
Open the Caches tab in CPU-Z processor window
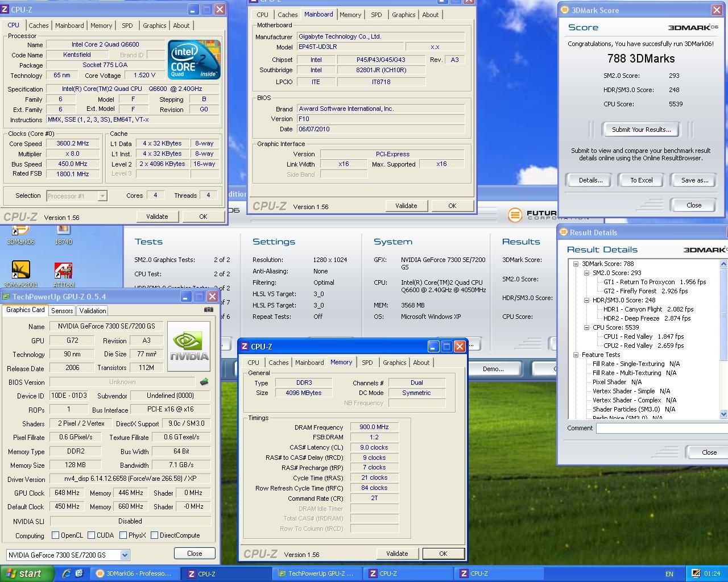coord(39,26)
